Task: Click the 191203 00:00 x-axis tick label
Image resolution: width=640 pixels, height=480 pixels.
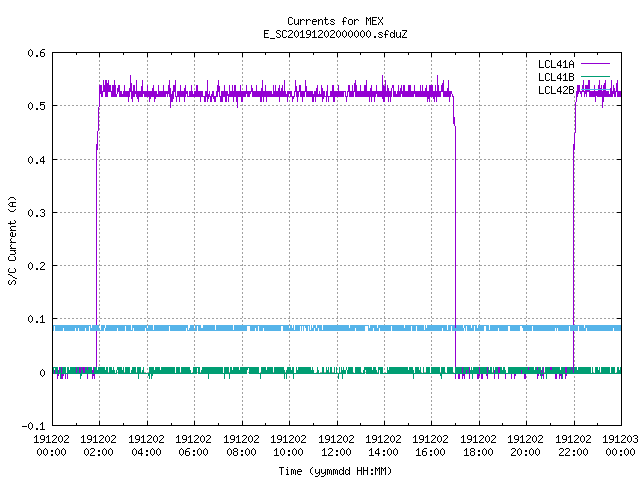Action: tap(620, 446)
